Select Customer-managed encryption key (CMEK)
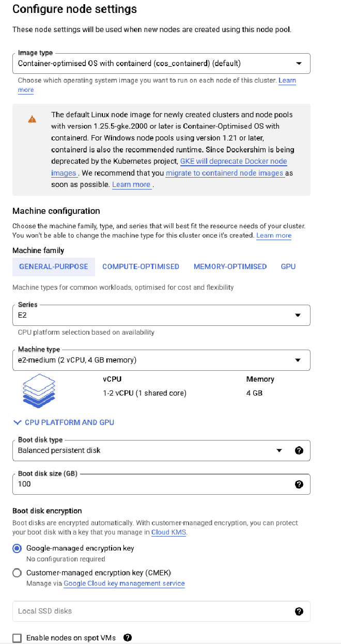 click(17, 573)
